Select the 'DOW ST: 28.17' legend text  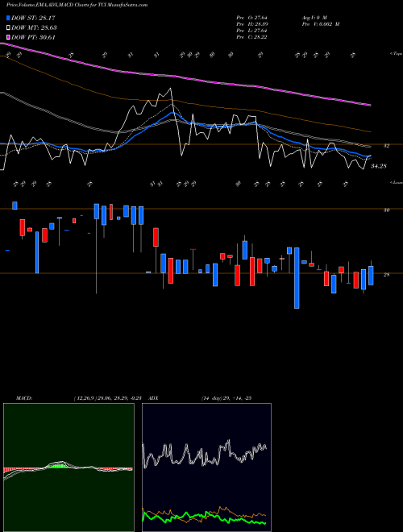(33, 18)
